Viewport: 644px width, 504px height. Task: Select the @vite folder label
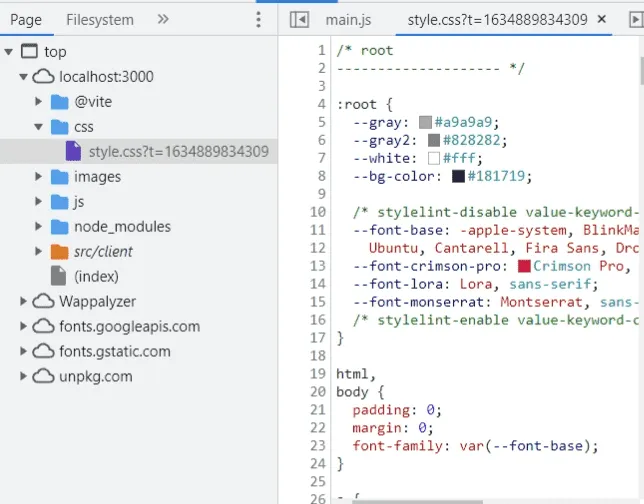tap(93, 101)
